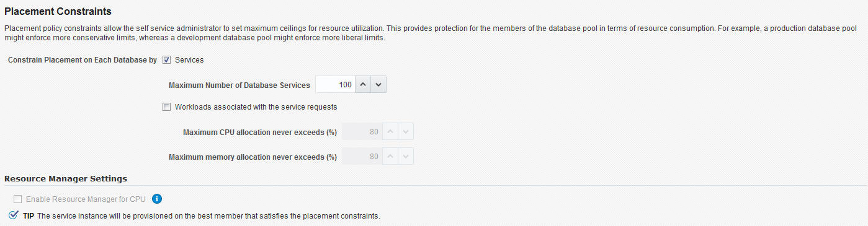Enable Workloads associated with the service requests checkbox

[166, 106]
